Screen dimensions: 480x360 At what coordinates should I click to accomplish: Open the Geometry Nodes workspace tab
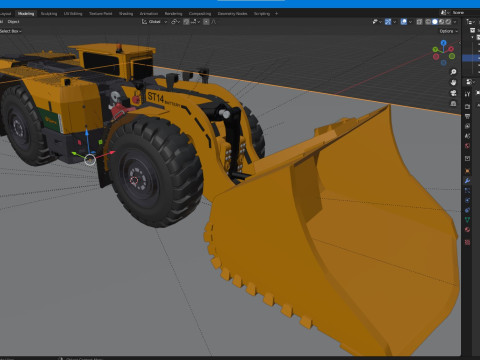click(232, 14)
